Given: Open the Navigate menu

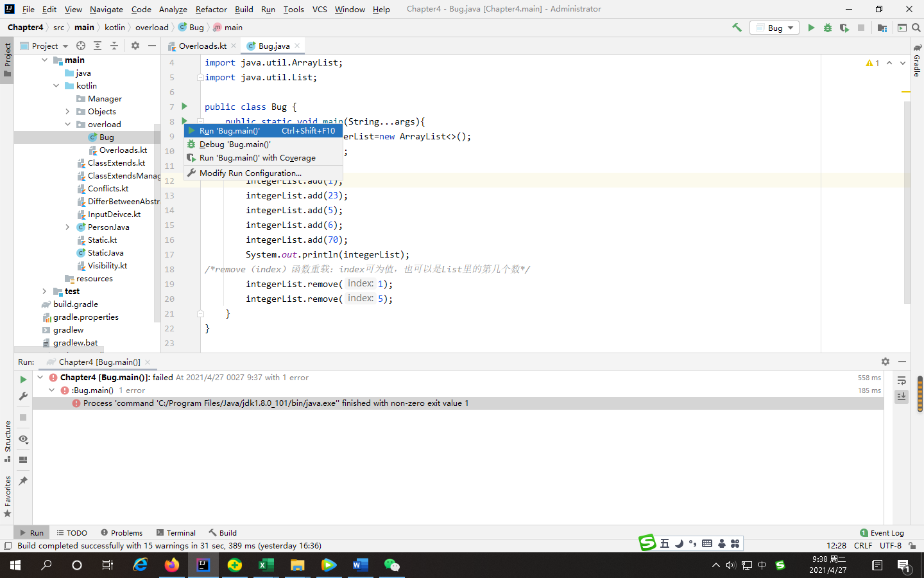Looking at the screenshot, I should tap(107, 9).
